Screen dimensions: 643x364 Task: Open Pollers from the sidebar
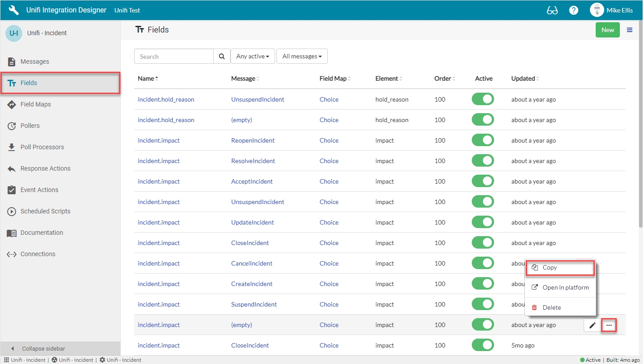click(30, 126)
